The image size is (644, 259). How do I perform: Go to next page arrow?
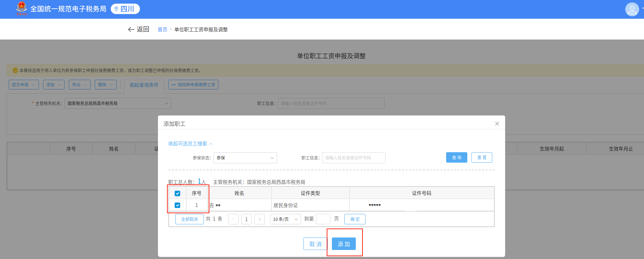[260, 219]
